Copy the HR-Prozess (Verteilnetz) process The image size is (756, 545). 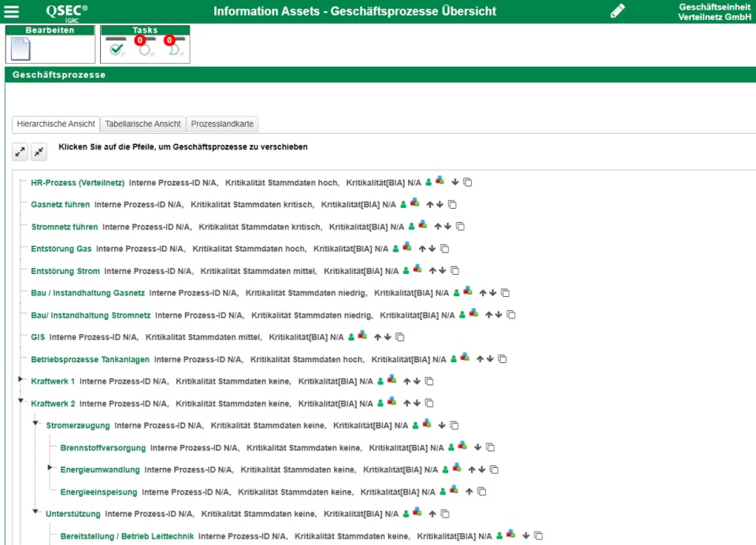click(x=467, y=182)
